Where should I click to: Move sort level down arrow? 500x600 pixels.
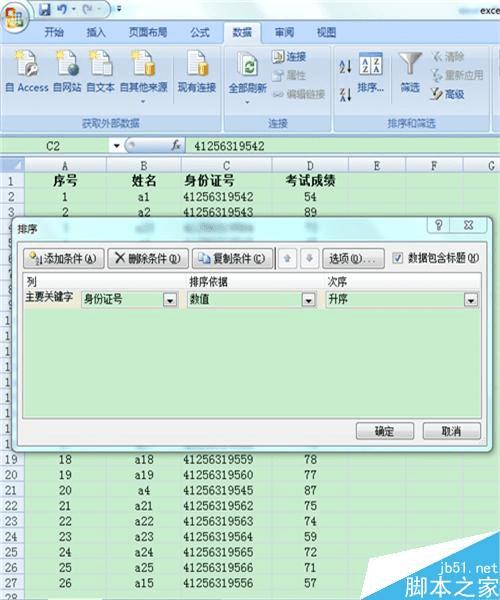[x=309, y=259]
